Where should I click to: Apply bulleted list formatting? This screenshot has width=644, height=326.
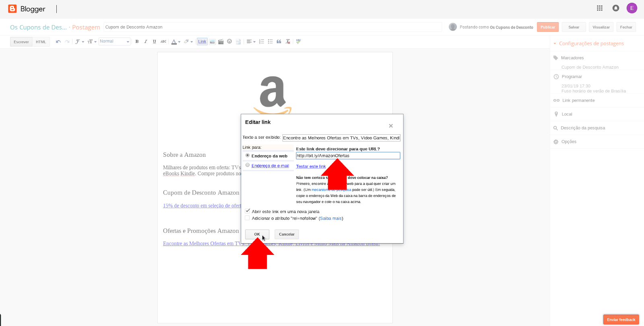[270, 41]
